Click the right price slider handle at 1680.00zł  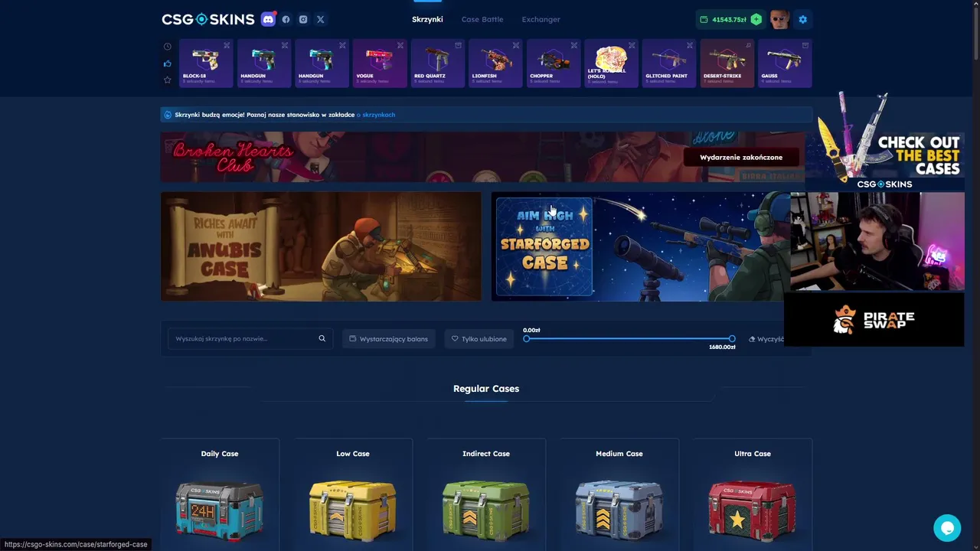pyautogui.click(x=732, y=338)
